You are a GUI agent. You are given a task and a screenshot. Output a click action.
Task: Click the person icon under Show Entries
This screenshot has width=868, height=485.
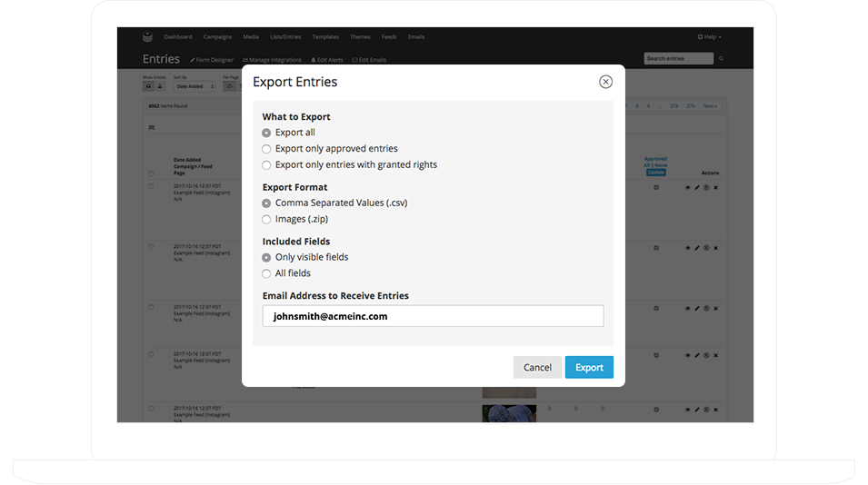tap(160, 86)
